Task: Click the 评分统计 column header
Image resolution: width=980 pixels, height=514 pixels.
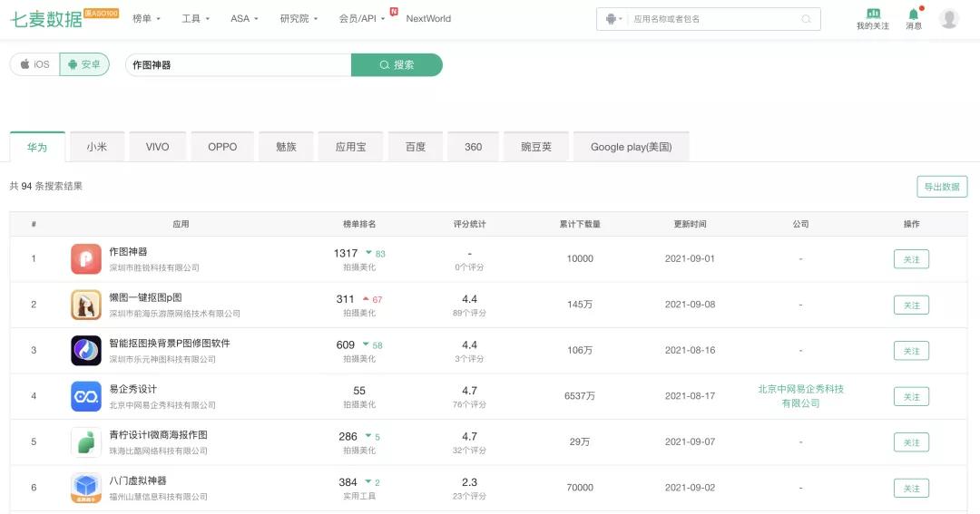Action: (x=469, y=224)
